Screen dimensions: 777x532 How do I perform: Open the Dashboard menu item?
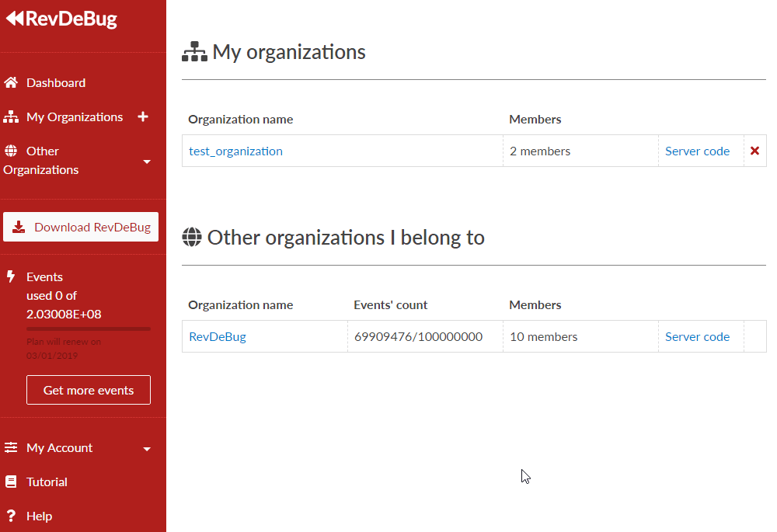[x=56, y=83]
